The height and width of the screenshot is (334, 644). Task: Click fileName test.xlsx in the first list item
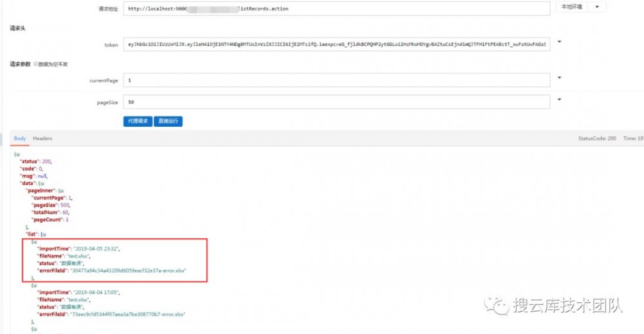(x=64, y=256)
